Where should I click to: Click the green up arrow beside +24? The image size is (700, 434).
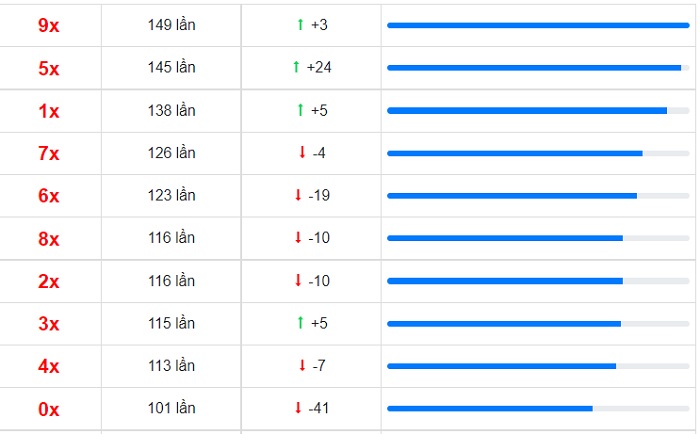(x=296, y=67)
